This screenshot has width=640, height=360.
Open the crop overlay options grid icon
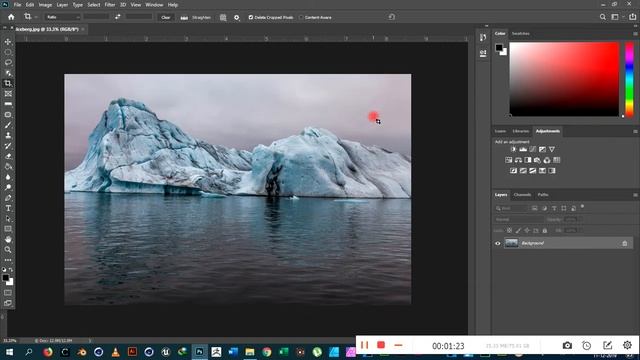tap(223, 18)
